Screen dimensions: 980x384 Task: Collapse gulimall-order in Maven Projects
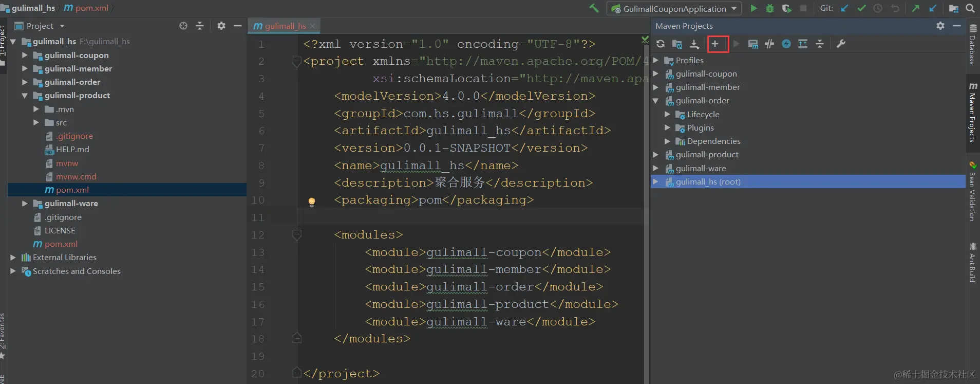point(656,101)
